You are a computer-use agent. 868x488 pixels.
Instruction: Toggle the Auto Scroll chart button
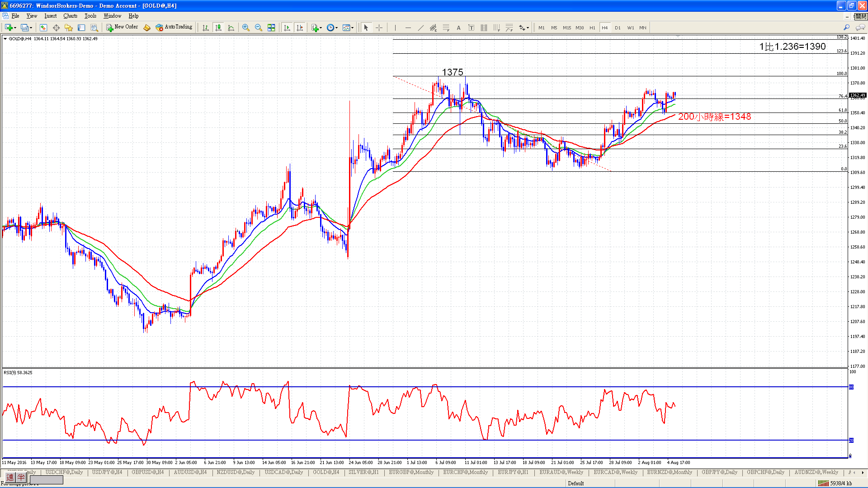pyautogui.click(x=287, y=28)
